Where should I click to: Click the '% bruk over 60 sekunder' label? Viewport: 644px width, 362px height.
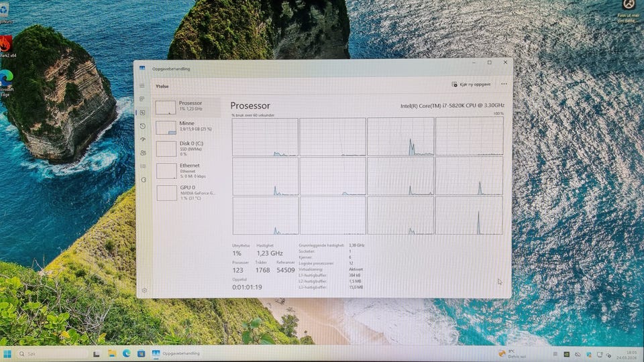pyautogui.click(x=253, y=115)
